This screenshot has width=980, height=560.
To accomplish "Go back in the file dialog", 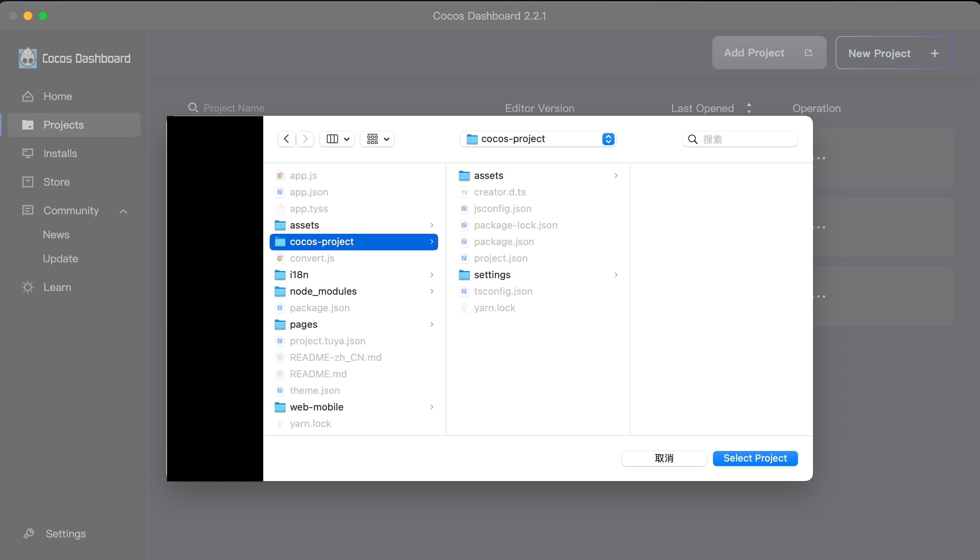I will (286, 139).
